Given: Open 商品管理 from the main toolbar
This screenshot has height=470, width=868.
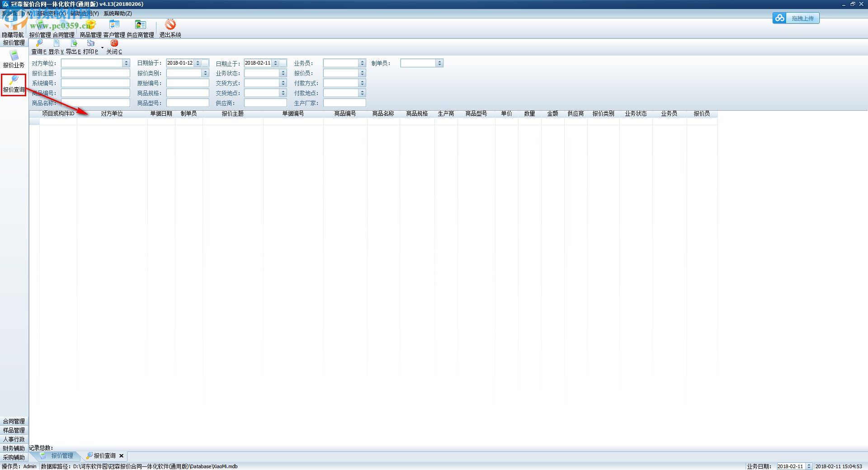Looking at the screenshot, I should pos(91,28).
